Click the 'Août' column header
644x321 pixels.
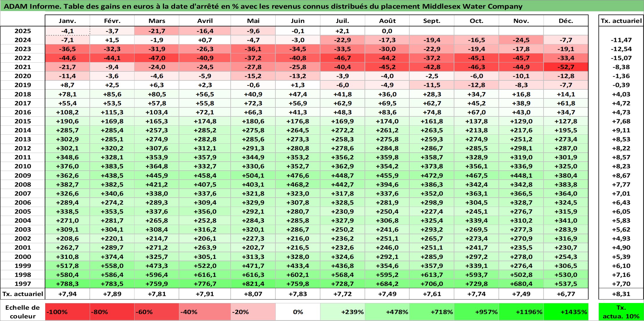[387, 21]
